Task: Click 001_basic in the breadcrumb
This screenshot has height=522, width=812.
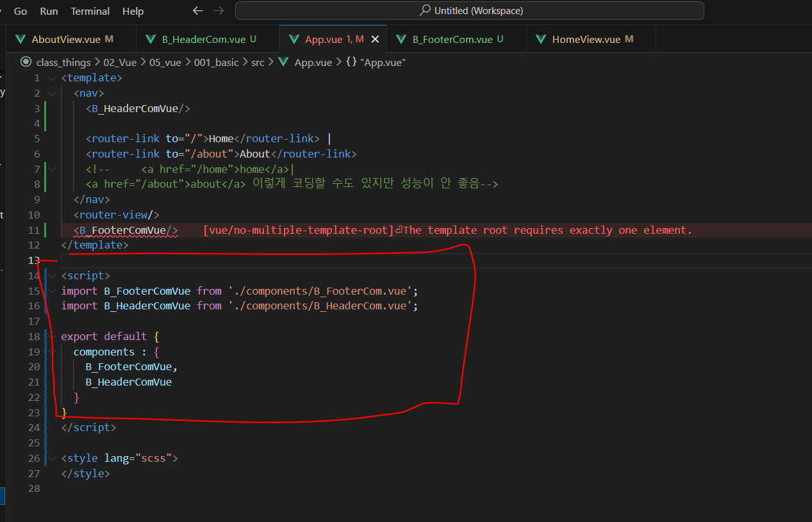Action: (217, 62)
